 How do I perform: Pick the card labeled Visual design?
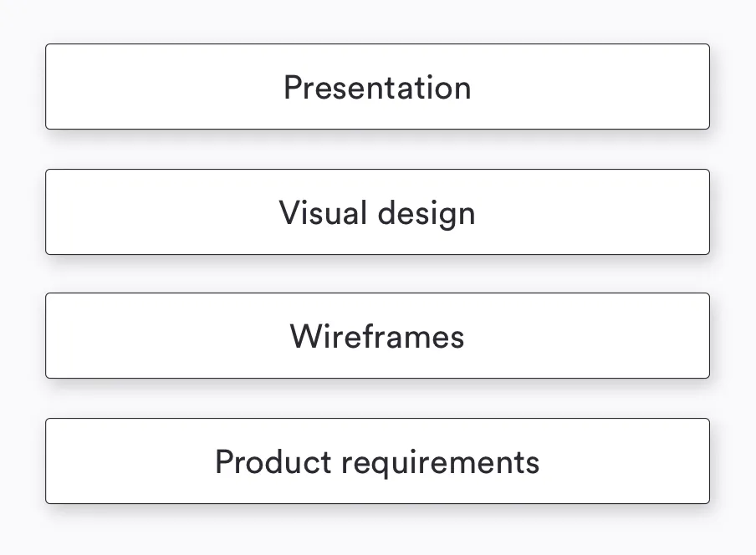click(377, 212)
